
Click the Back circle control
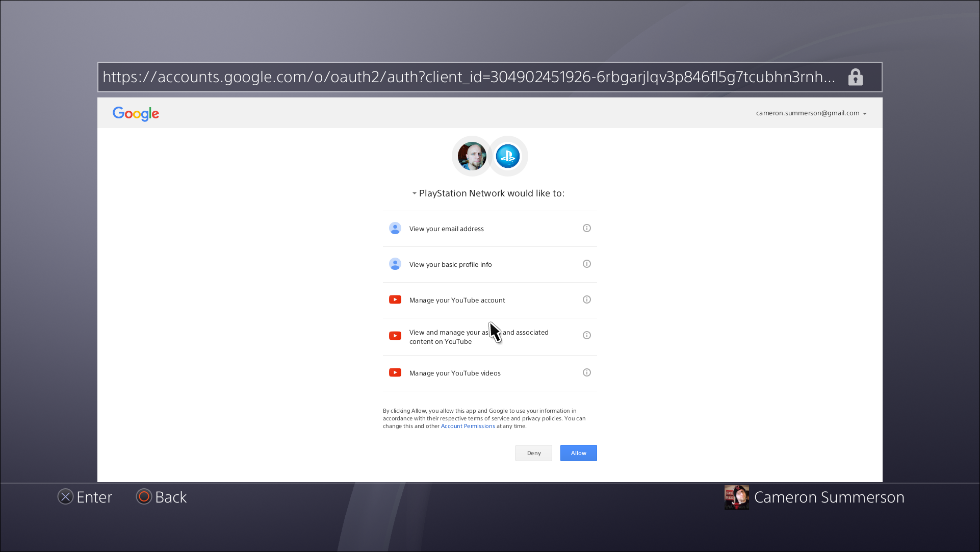[x=144, y=496]
